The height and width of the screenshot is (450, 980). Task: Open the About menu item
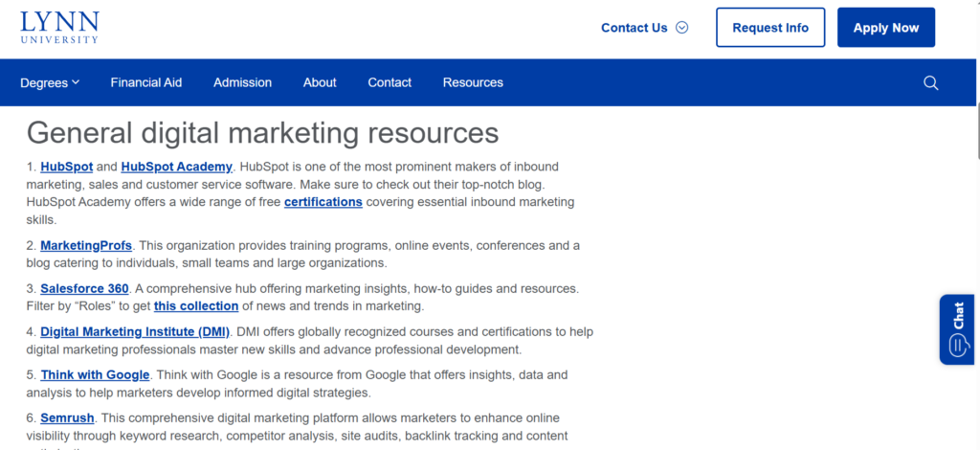(320, 82)
